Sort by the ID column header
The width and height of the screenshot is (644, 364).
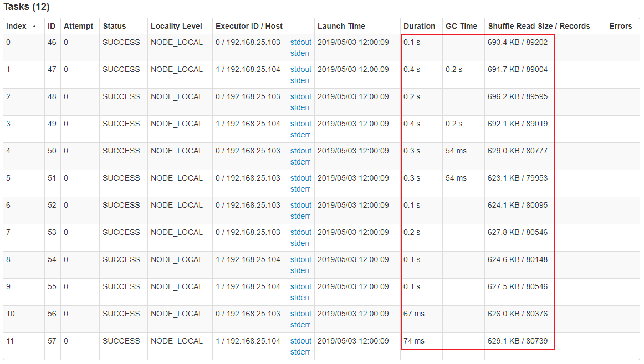coord(52,26)
